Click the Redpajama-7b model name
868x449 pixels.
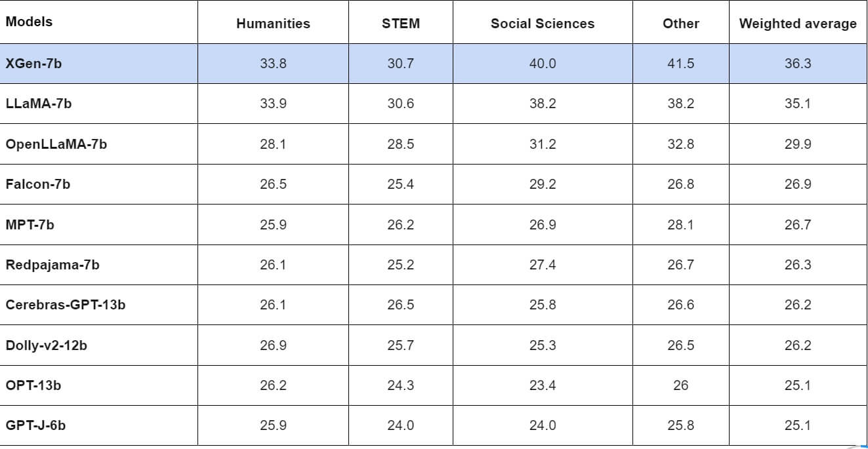click(x=52, y=265)
